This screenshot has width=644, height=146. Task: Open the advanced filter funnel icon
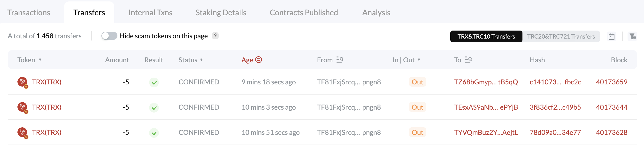632,37
